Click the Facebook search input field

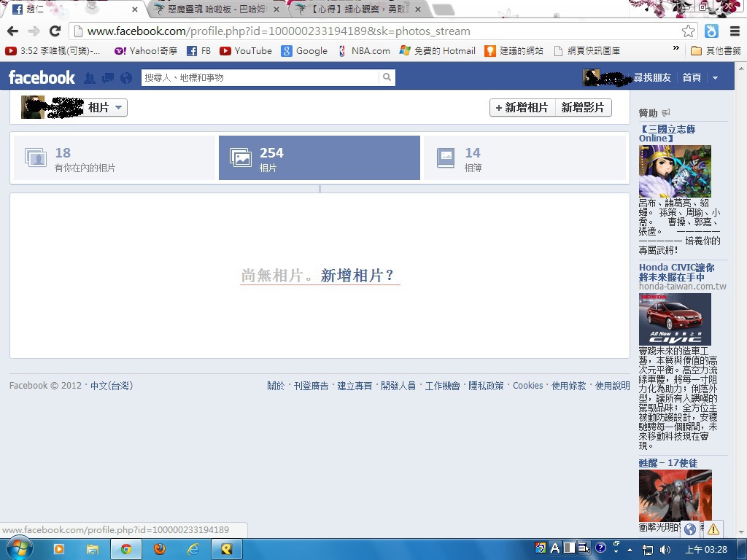260,77
